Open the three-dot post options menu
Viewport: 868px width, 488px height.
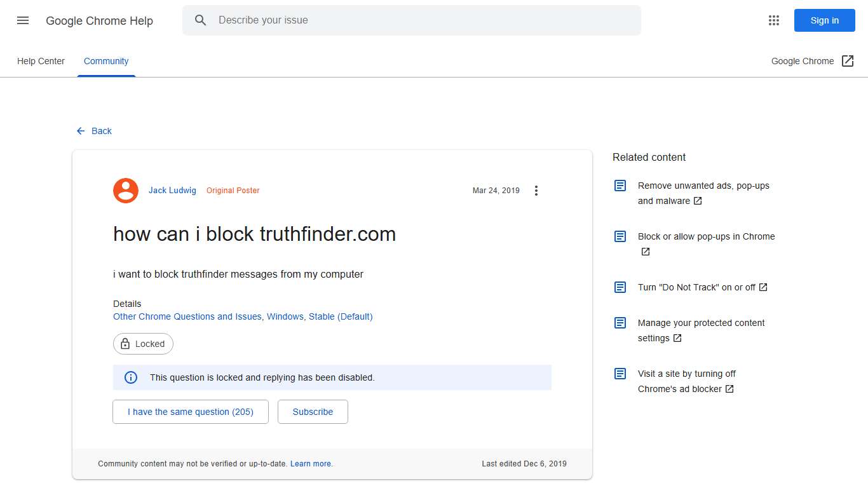pyautogui.click(x=536, y=190)
